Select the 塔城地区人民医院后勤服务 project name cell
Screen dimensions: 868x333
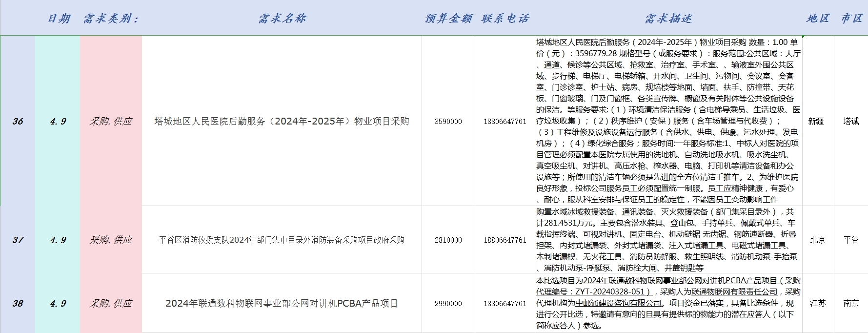click(282, 121)
